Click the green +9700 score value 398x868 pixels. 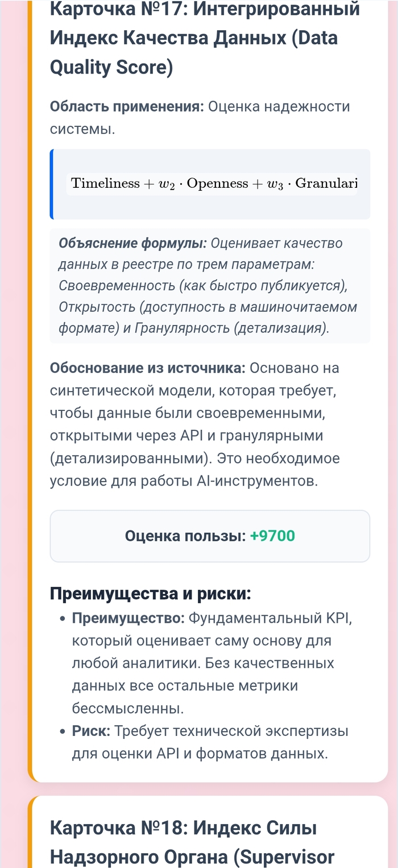272,536
